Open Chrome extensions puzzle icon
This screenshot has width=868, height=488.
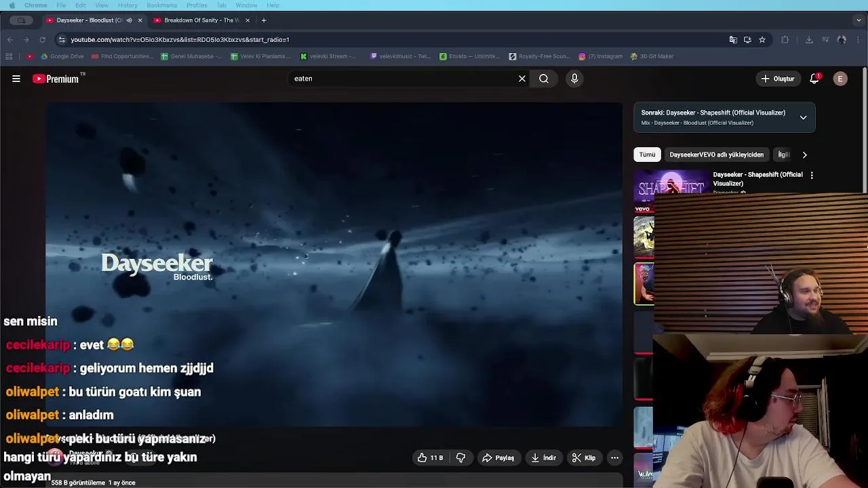(x=785, y=39)
